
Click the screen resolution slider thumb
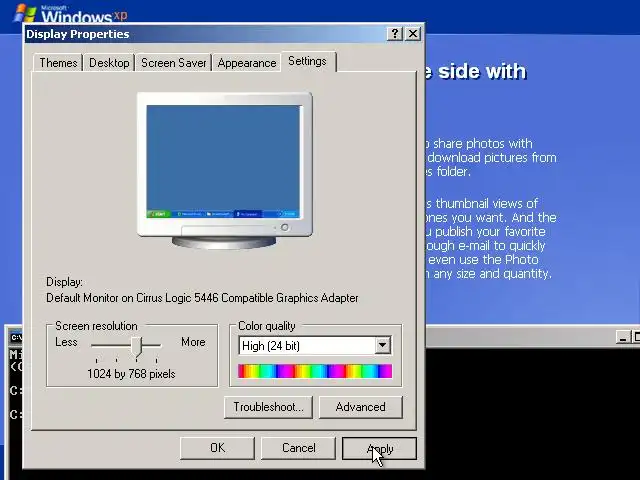(136, 347)
